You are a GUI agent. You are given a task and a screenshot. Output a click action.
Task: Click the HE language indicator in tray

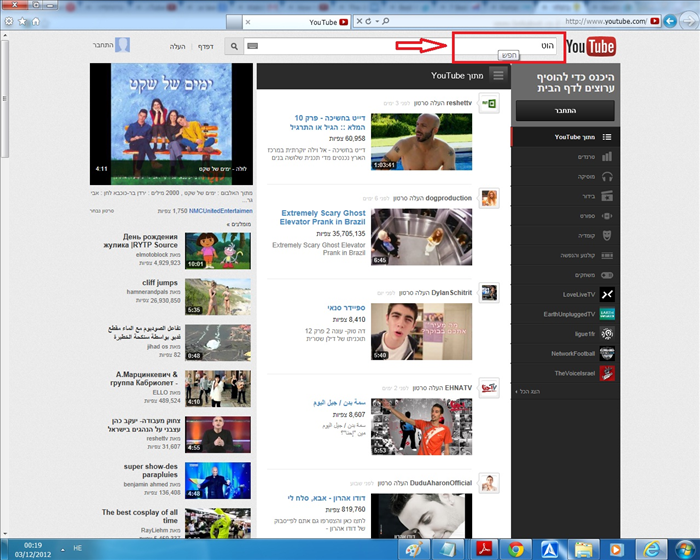(x=78, y=548)
